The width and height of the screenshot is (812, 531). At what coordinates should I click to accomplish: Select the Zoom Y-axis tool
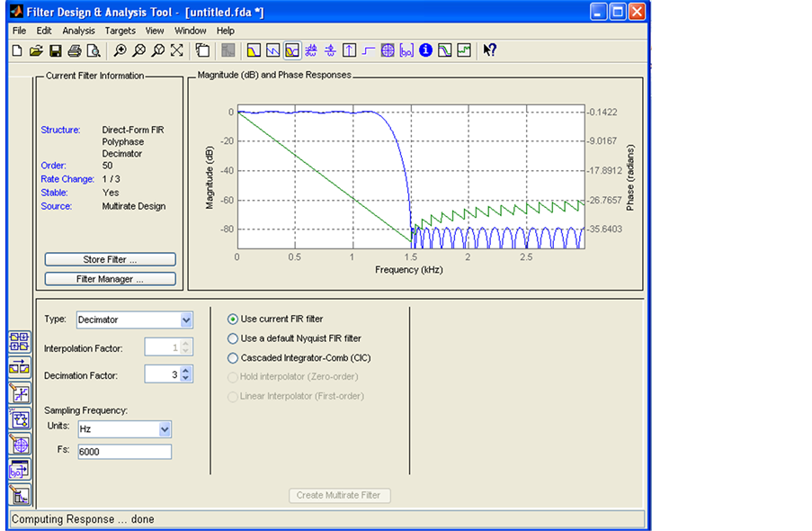click(158, 50)
